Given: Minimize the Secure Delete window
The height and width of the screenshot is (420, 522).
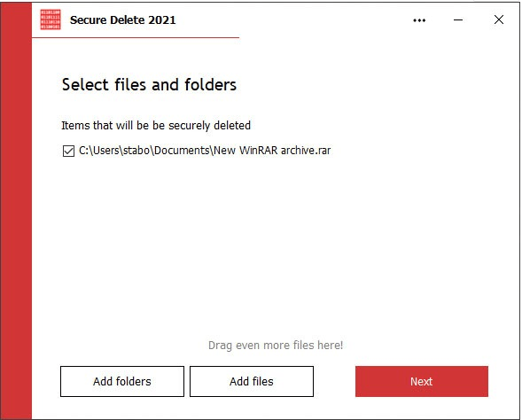Looking at the screenshot, I should pyautogui.click(x=458, y=20).
